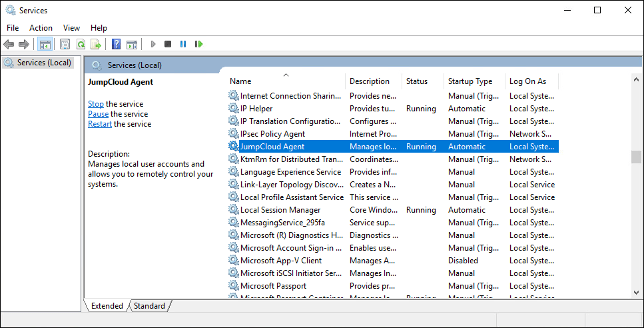Click the Services (Local) pane header
Screen dimensions: 644x328
point(135,65)
